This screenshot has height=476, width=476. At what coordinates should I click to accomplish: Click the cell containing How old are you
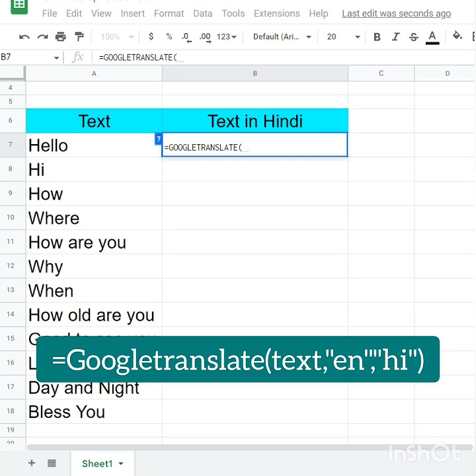94,315
